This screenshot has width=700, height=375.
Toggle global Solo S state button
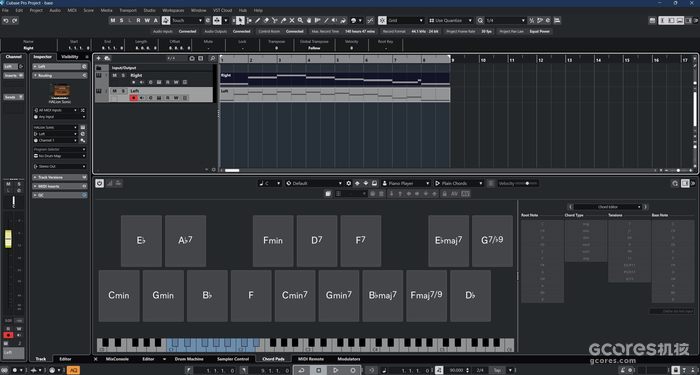[121, 21]
